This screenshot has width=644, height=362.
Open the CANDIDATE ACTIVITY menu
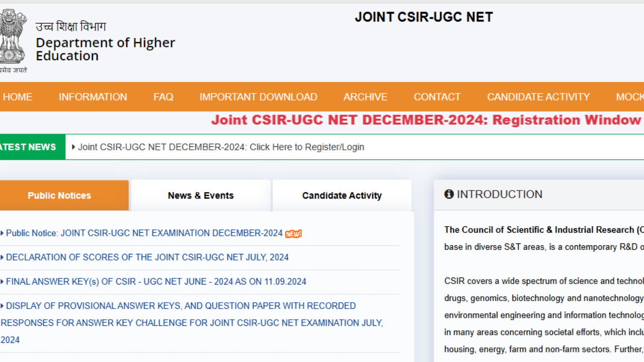point(538,97)
